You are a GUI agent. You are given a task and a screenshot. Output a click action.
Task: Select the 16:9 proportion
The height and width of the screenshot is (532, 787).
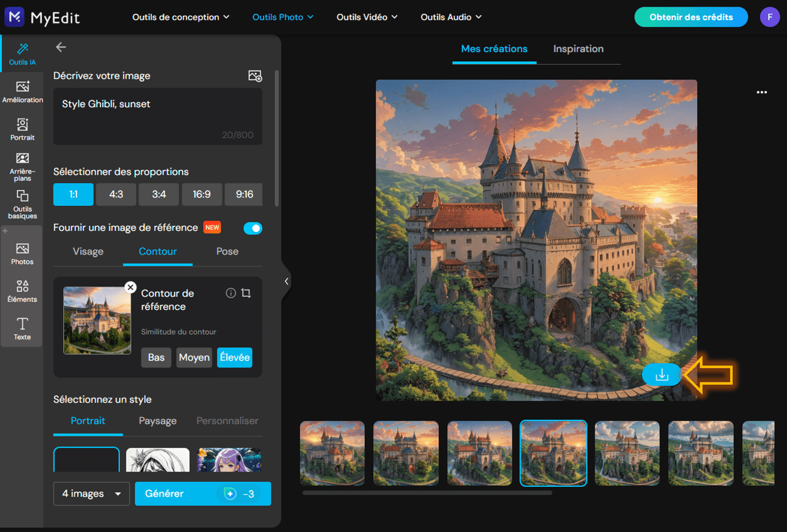click(x=202, y=194)
